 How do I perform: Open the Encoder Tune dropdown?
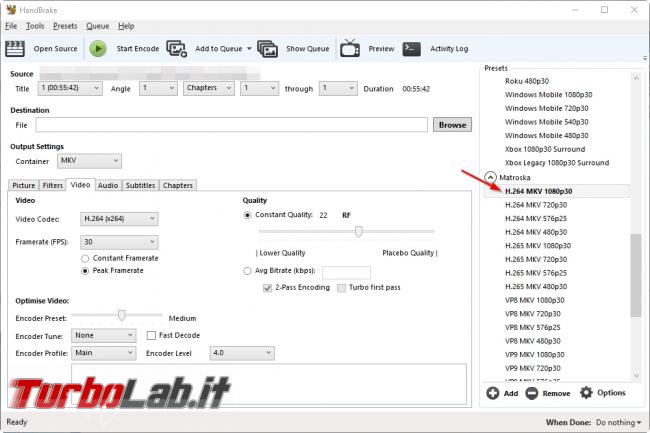pos(104,335)
